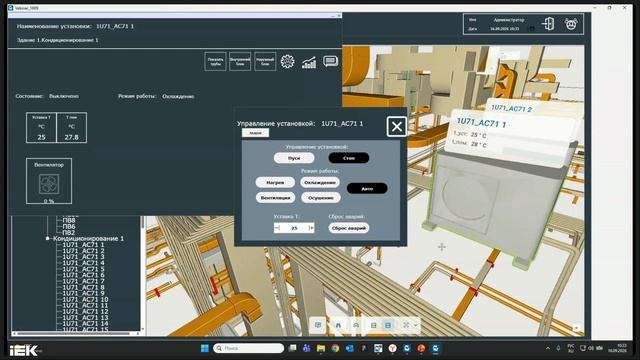Close the Управление установкой dialog
This screenshot has height=360, width=640.
(x=396, y=126)
